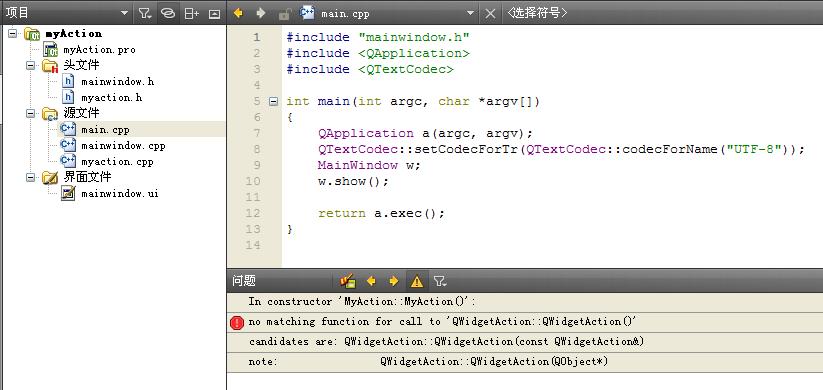Viewport: 823px width, 390px height.
Task: Click the red error icon
Action: [237, 323]
